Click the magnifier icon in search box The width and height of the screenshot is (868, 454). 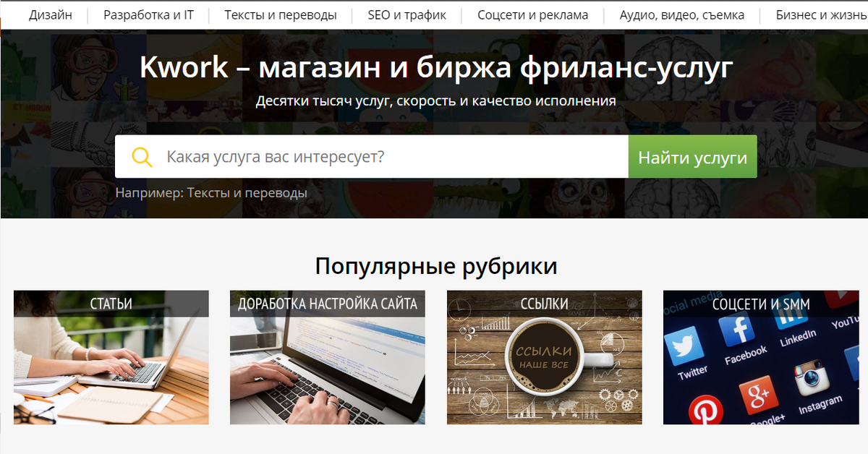click(x=142, y=157)
